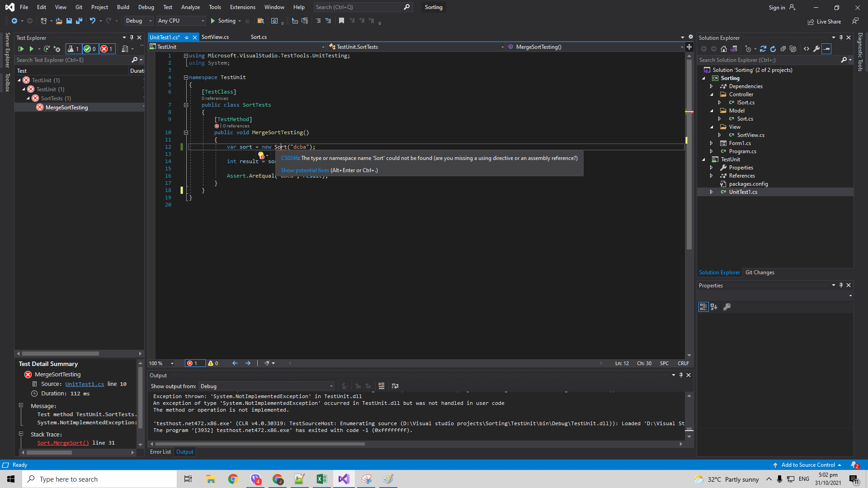Open the 100 % zoom dropdown

click(x=162, y=363)
